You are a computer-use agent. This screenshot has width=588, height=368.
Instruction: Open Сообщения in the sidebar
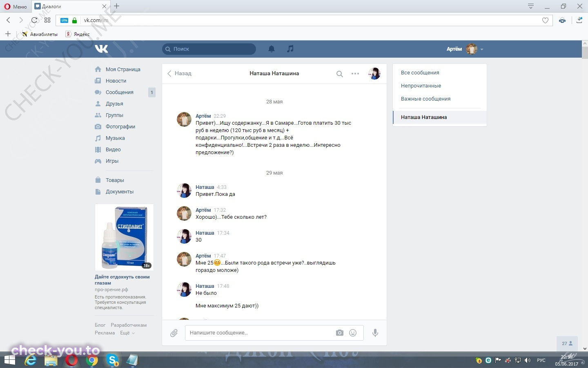click(x=120, y=92)
